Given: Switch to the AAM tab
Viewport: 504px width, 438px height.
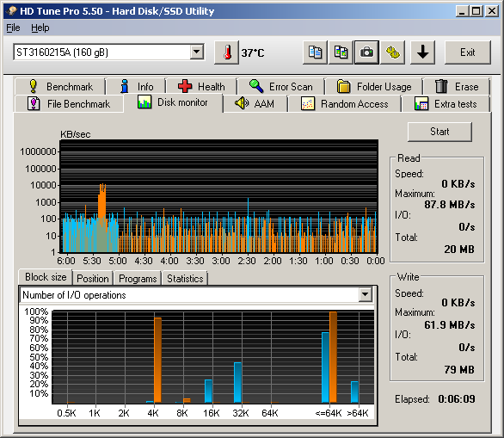Looking at the screenshot, I should tap(255, 103).
